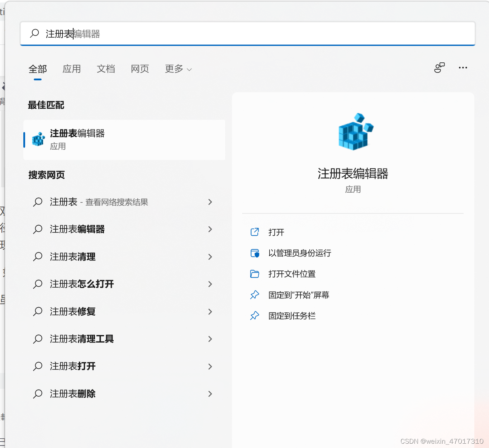Select web suggestion 注册表清理
This screenshot has width=489, height=448.
[124, 257]
